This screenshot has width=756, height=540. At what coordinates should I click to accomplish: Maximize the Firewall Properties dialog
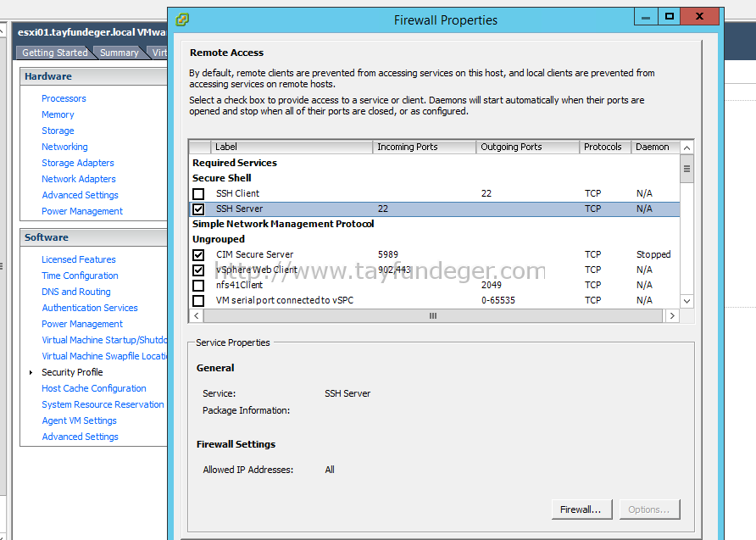pos(670,16)
